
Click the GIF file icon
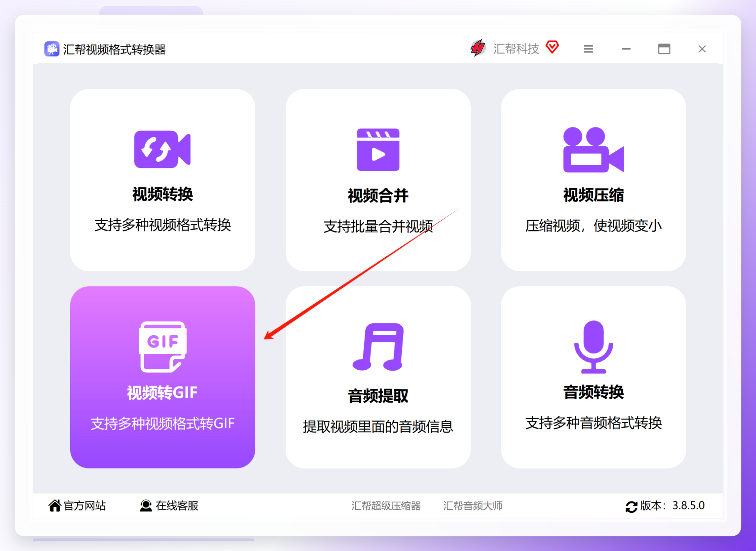[x=163, y=347]
